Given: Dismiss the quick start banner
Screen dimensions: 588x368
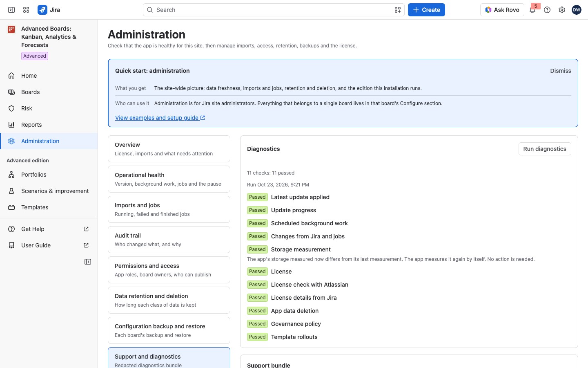Looking at the screenshot, I should tap(561, 71).
